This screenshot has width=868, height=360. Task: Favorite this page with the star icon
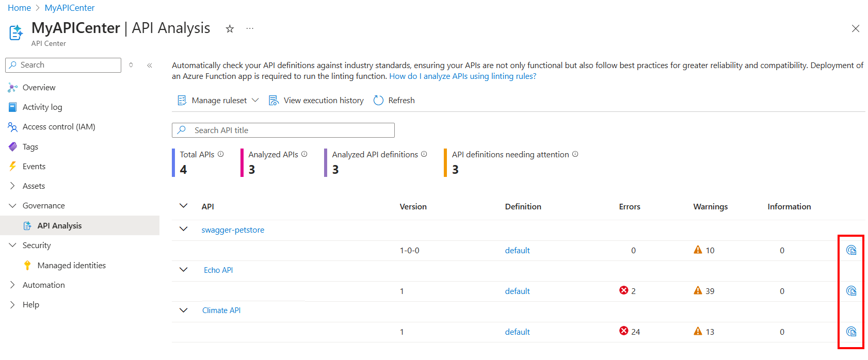(x=230, y=29)
